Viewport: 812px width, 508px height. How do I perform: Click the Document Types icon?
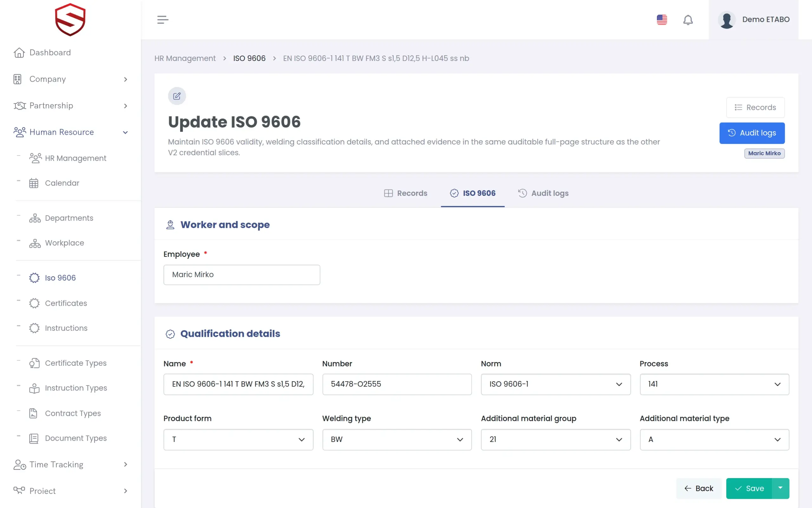[34, 438]
